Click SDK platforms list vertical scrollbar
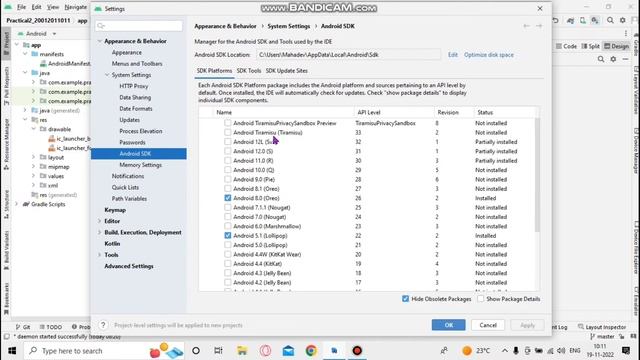 click(x=537, y=175)
